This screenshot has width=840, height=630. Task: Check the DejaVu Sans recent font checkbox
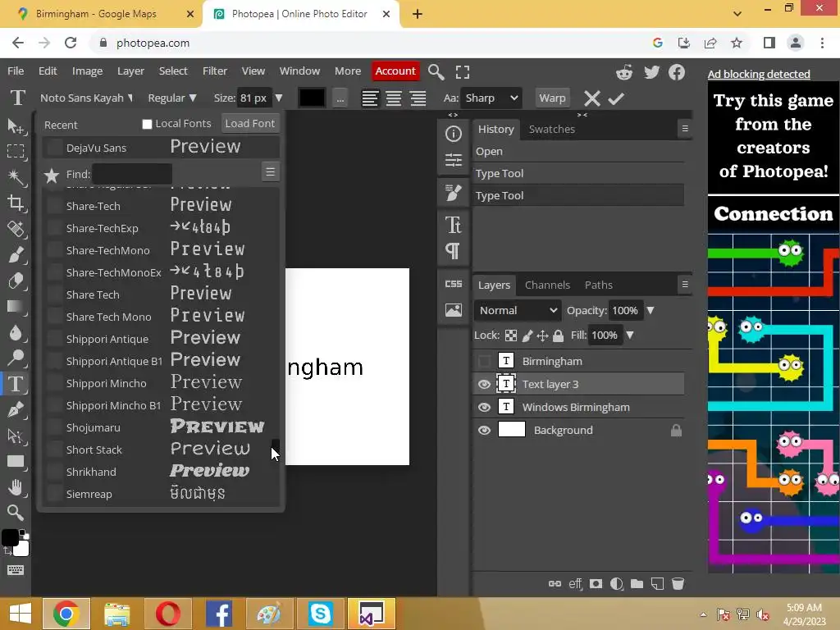[55, 148]
